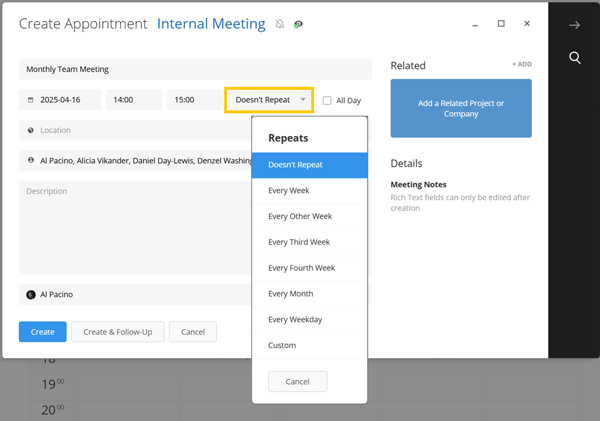600x421 pixels.
Task: Click the 14:00 start time field
Action: [134, 100]
